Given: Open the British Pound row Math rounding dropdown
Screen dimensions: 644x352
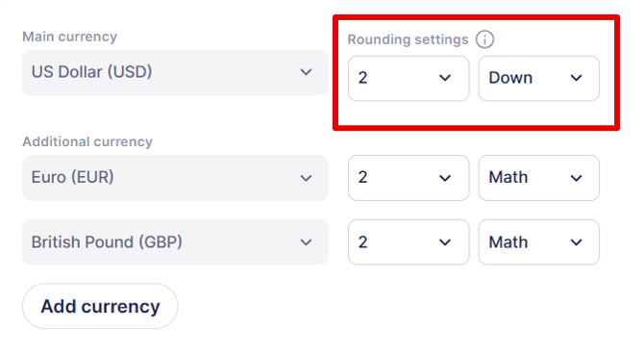Looking at the screenshot, I should click(538, 242).
